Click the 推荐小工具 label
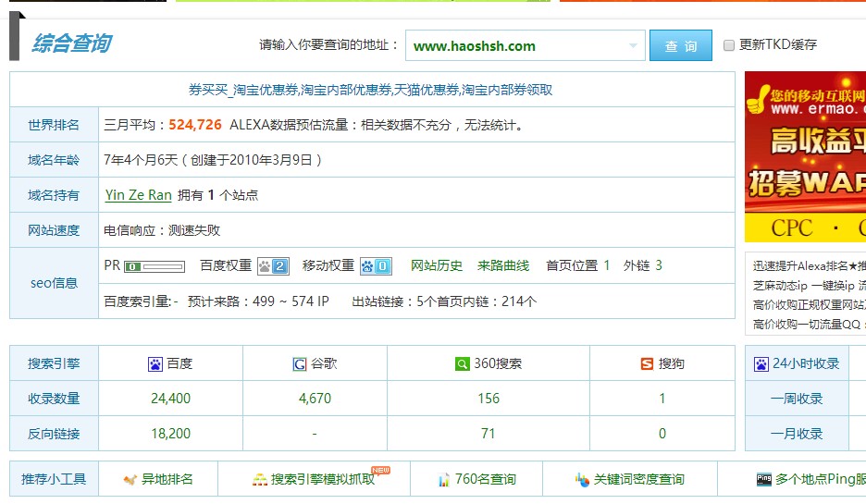Viewport: 866px width, 504px height. [54, 479]
